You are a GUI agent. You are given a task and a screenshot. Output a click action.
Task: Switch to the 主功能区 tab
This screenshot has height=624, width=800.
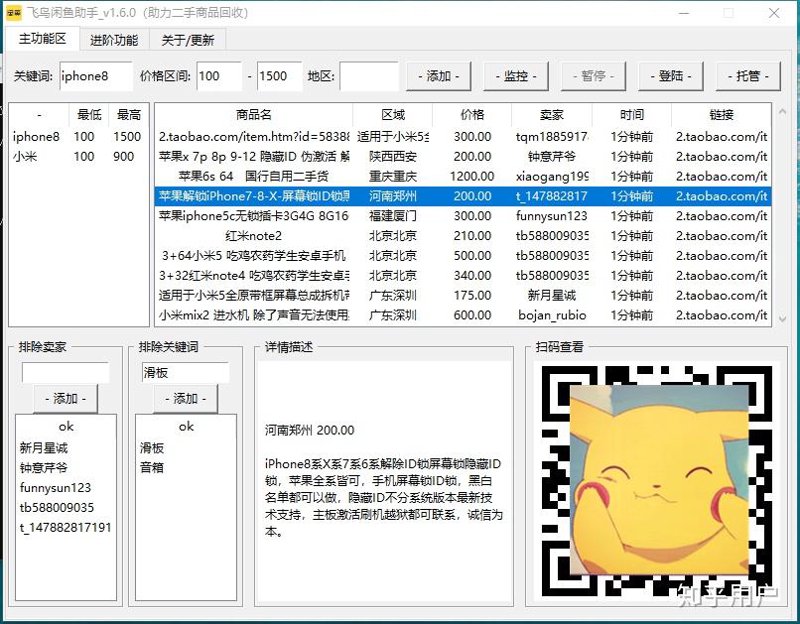(x=42, y=39)
